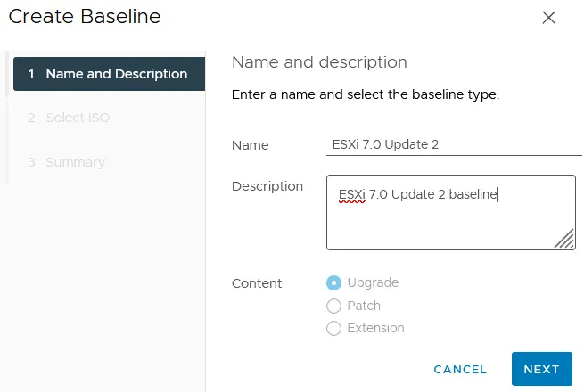Select the Upgrade content type
Image resolution: width=584 pixels, height=392 pixels.
point(334,283)
